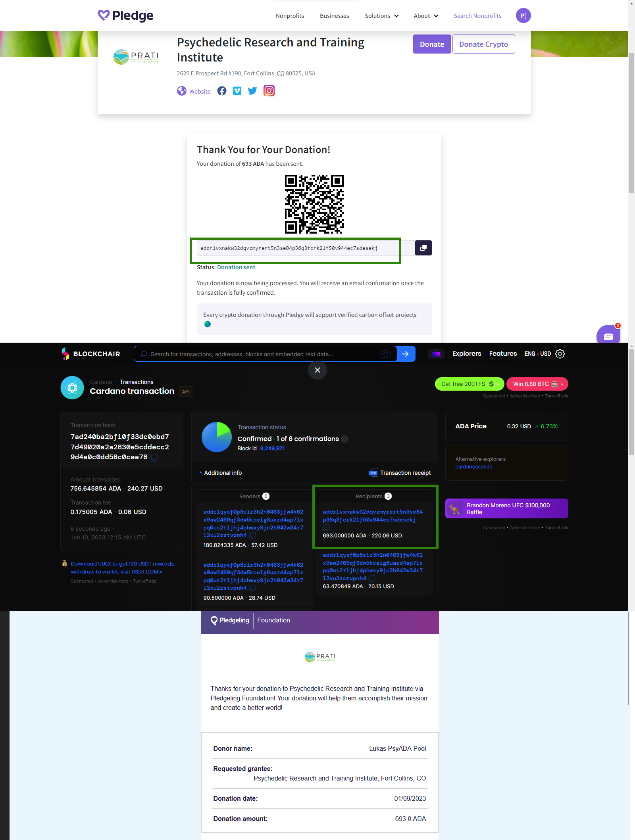Click the Pledge heart logo
This screenshot has height=840, width=635.
[x=125, y=15]
